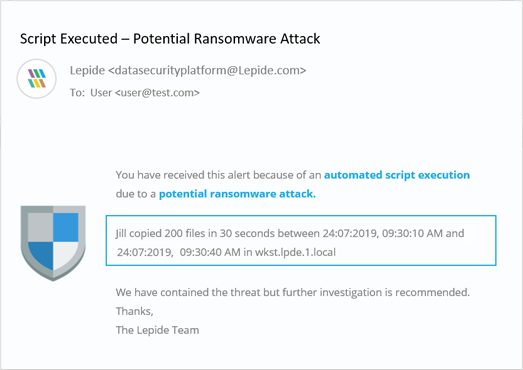This screenshot has width=523, height=370.
Task: Click the blue and grey shield icon
Action: pos(53,243)
